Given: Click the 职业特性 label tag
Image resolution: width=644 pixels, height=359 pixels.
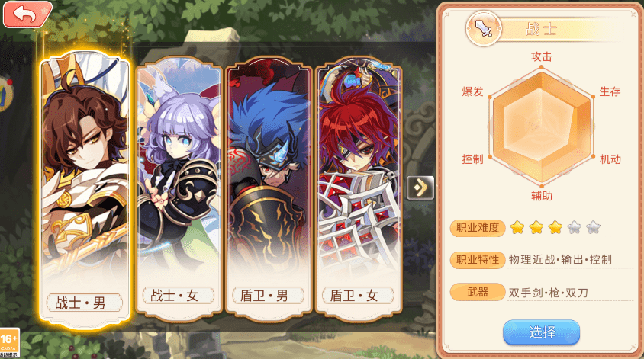Looking at the screenshot, I should click(477, 260).
